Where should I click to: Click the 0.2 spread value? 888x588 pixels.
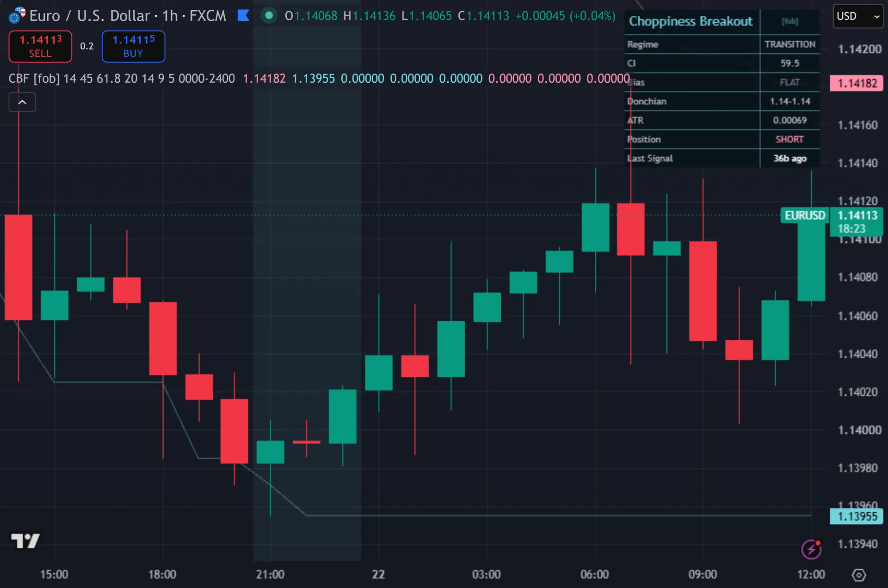pyautogui.click(x=87, y=46)
